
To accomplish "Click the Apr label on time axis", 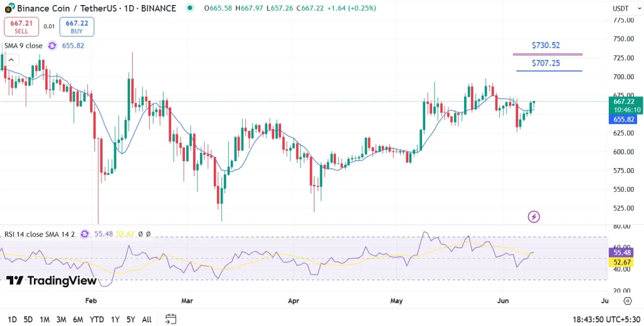I will point(294,301).
